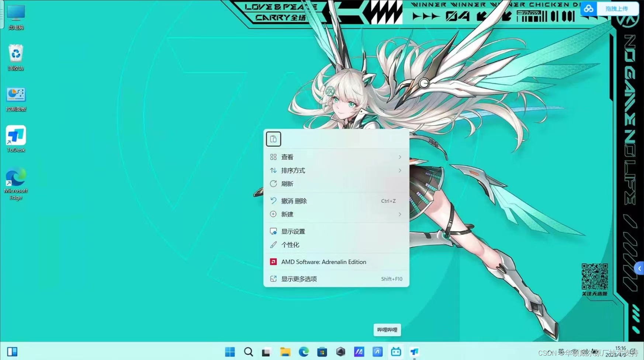Choose 显示更多选项 in context menu
644x360 pixels.
[336, 279]
